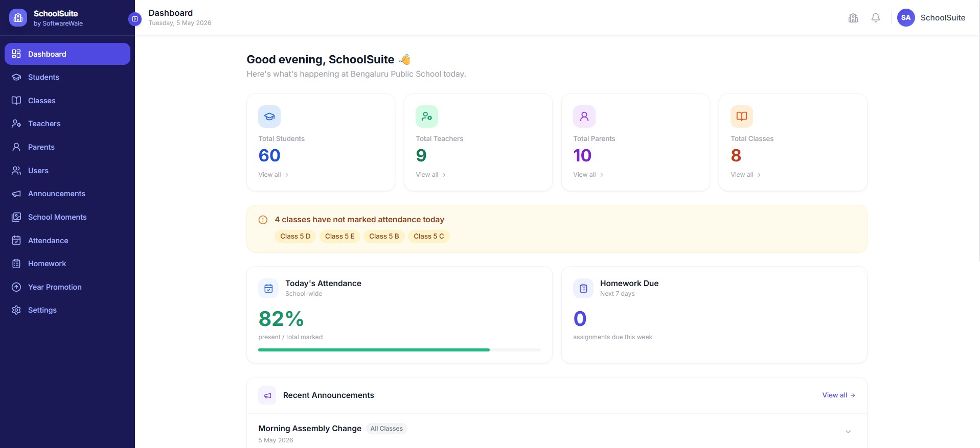Select the Class 5 D chip
This screenshot has width=980, height=448.
(295, 236)
